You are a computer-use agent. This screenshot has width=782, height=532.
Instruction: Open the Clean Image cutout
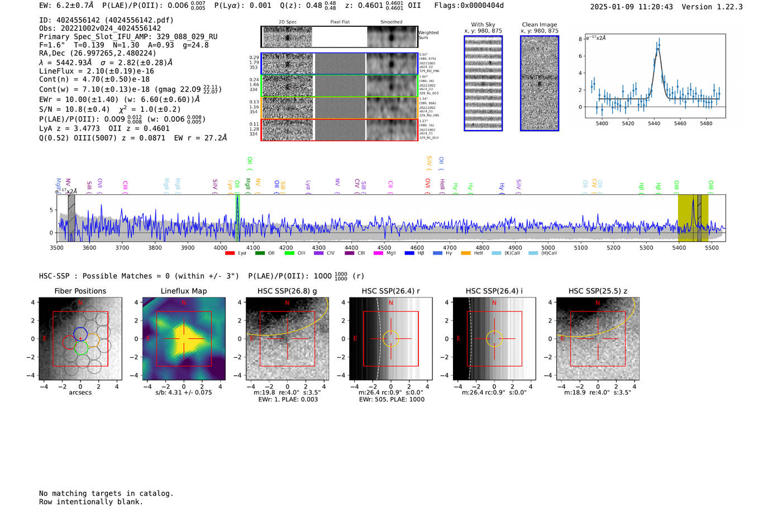coord(540,83)
